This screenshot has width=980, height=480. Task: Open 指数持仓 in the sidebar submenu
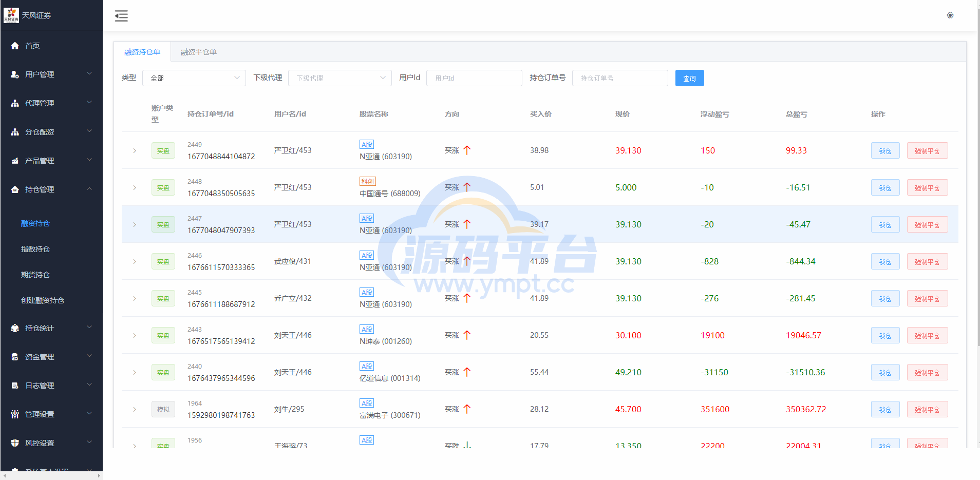(35, 249)
